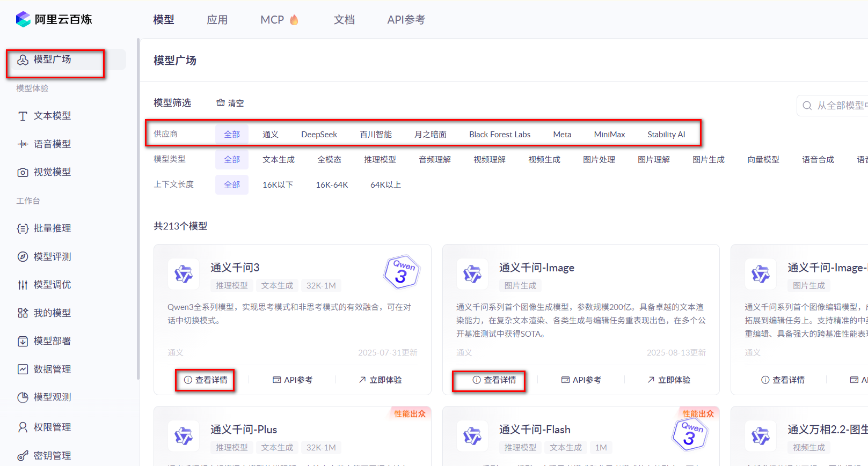Click the camera icon for 视觉模型
This screenshot has height=466, width=868.
pos(23,172)
